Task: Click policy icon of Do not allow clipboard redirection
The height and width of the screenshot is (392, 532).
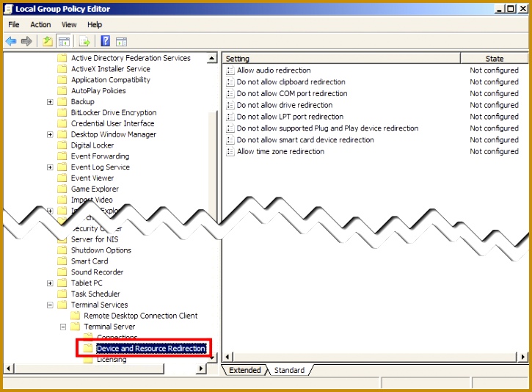Action: (230, 81)
